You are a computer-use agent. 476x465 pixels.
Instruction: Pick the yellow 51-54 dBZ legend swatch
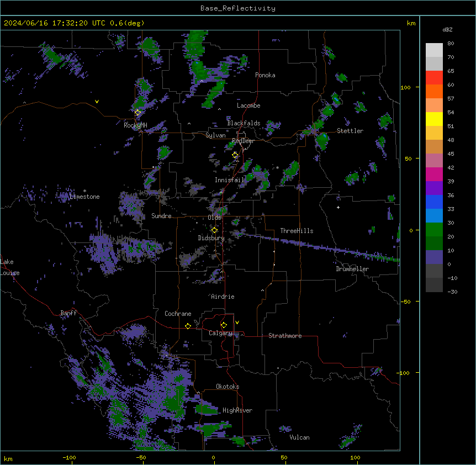434,119
